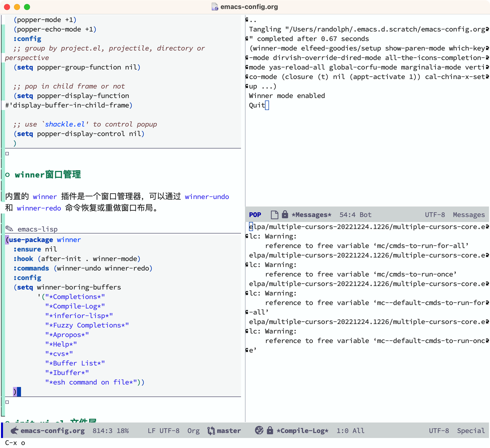This screenshot has height=448, width=490.
Task: Fold the winner窗口管理 heading via its bullet
Action: click(7, 175)
